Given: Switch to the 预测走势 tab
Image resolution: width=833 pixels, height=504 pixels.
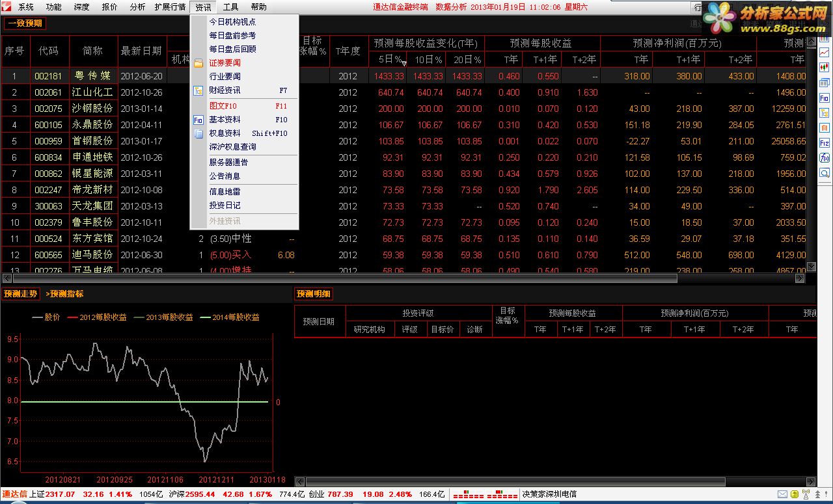Looking at the screenshot, I should (x=20, y=294).
